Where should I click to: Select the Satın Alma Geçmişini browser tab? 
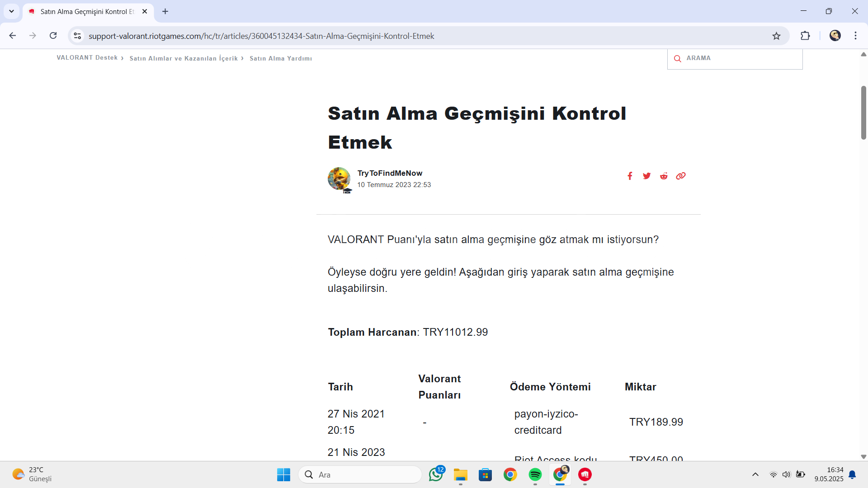(88, 11)
